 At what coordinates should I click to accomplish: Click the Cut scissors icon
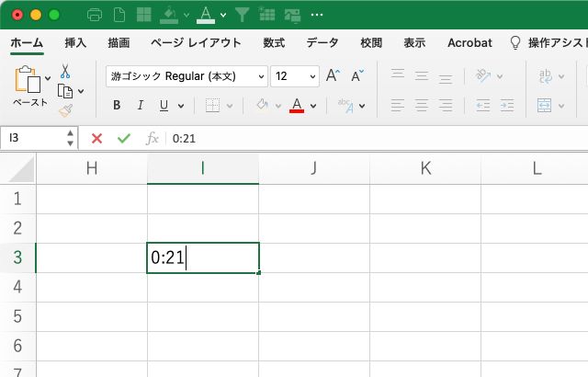66,72
